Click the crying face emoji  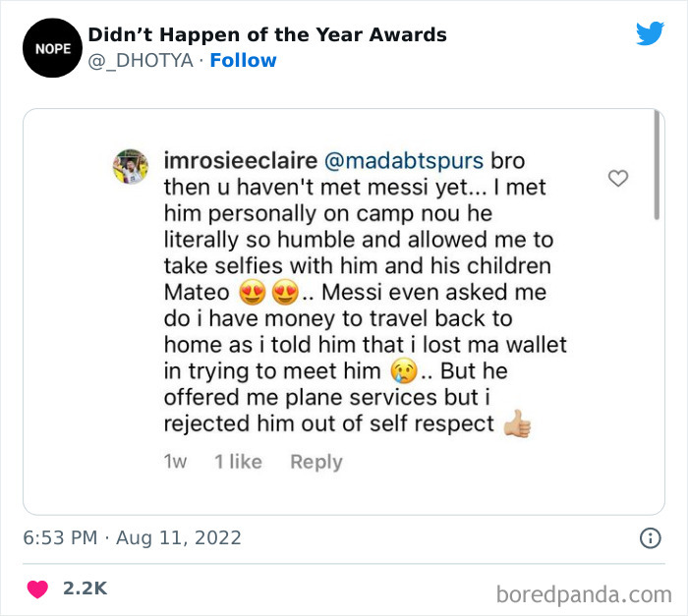(403, 371)
